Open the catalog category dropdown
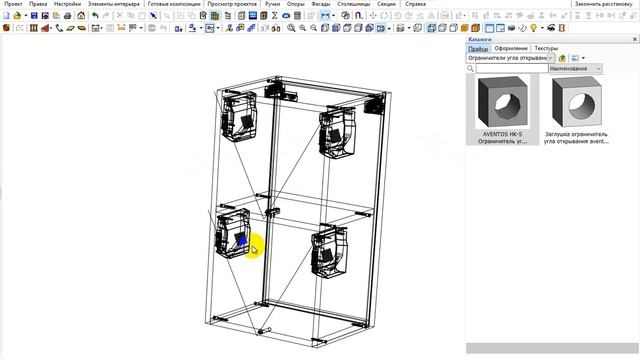The height and width of the screenshot is (360, 640). coord(550,58)
